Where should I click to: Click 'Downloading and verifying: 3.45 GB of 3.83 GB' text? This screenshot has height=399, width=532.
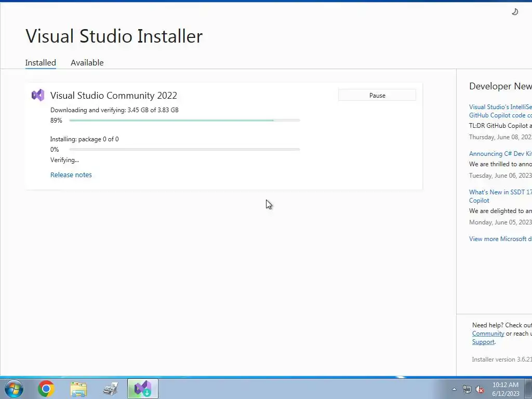(x=114, y=110)
